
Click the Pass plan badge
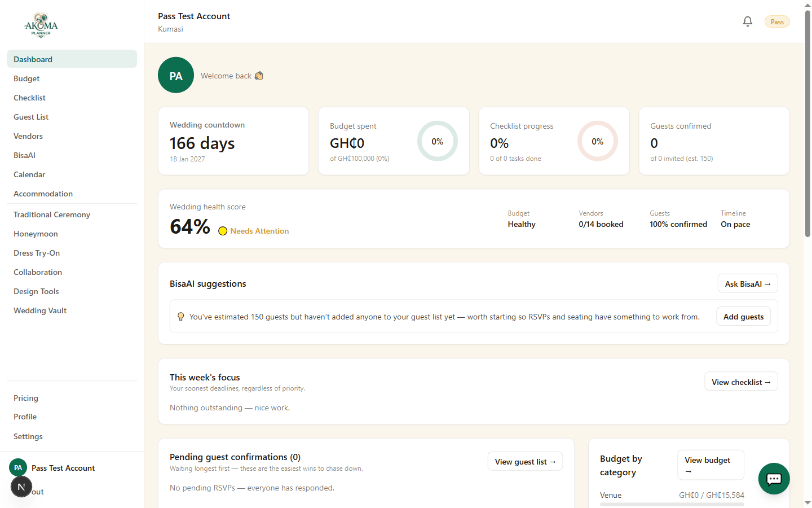[777, 22]
